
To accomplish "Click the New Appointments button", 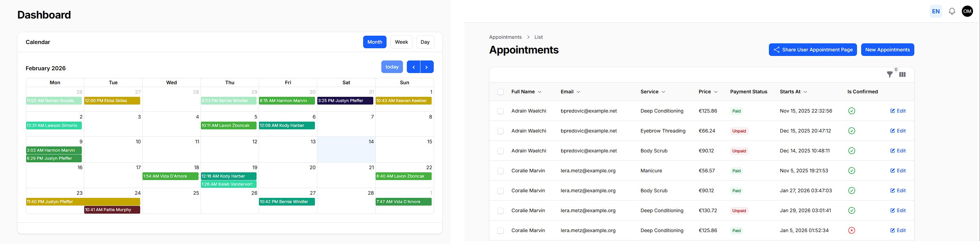I will pyautogui.click(x=887, y=50).
